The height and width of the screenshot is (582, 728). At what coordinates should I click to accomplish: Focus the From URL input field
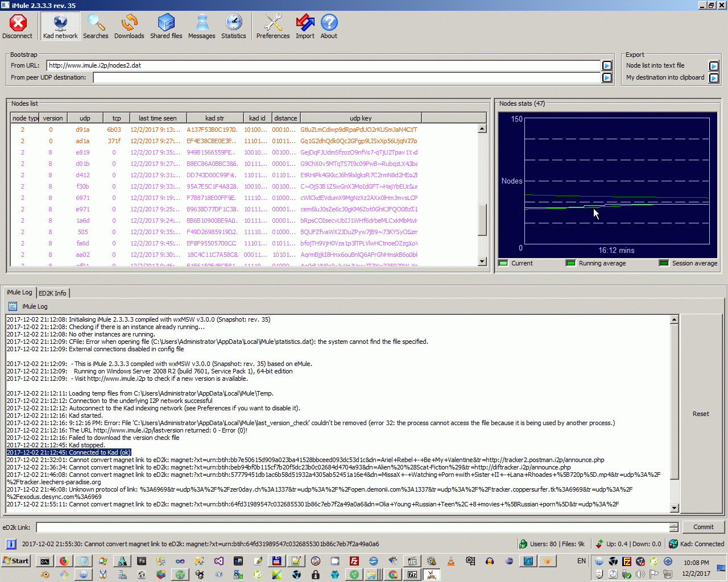(x=324, y=65)
